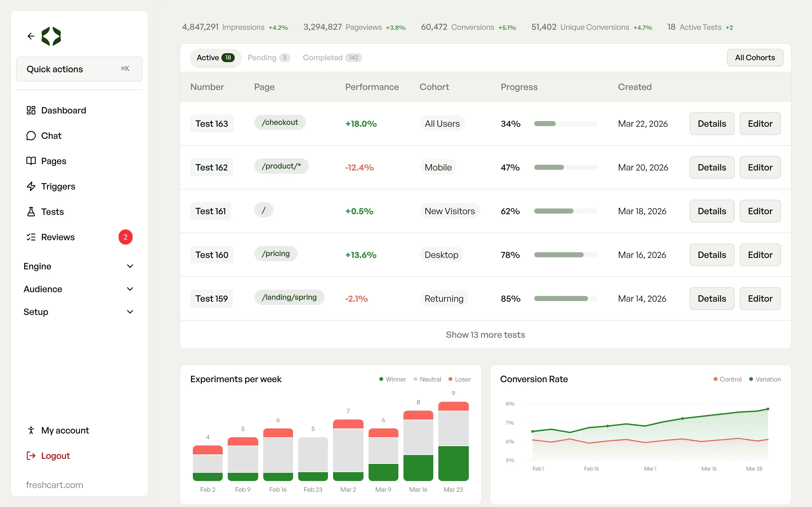This screenshot has height=507, width=812.
Task: Open Pages via book icon
Action: (x=31, y=161)
